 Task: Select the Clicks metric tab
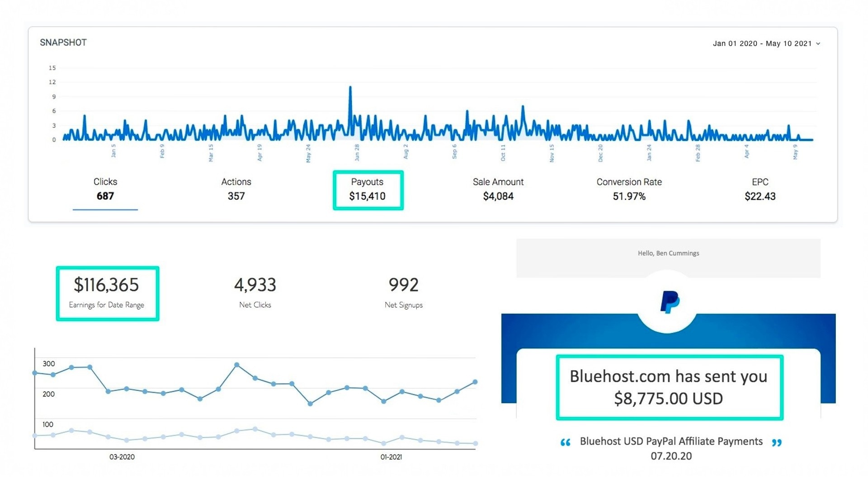[x=105, y=189]
